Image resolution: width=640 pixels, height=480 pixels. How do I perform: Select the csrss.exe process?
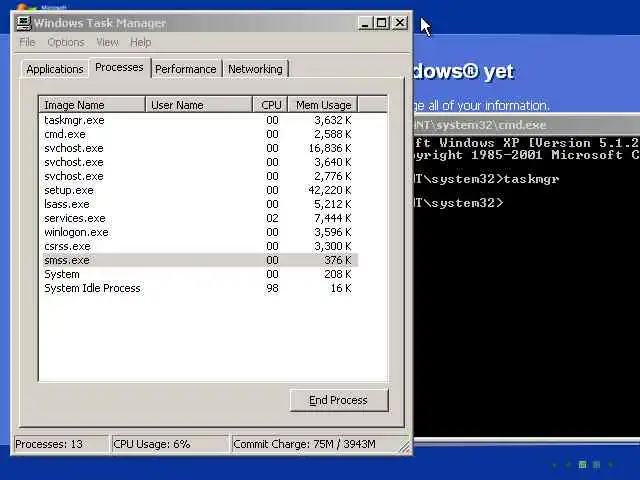pos(199,246)
